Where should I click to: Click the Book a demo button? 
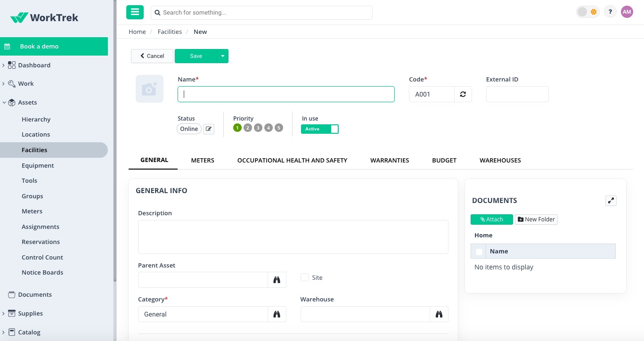39,46
